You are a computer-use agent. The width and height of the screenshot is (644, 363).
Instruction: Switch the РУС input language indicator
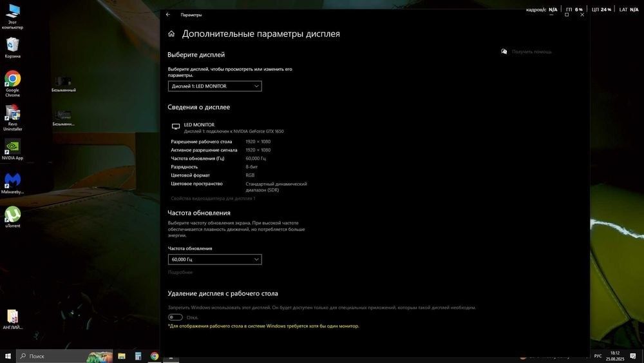click(x=598, y=356)
